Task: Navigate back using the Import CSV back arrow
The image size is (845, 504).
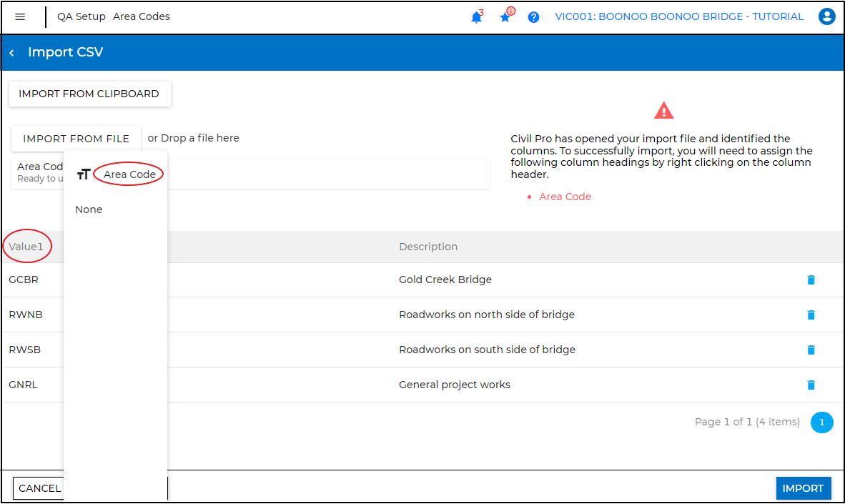Action: pyautogui.click(x=11, y=52)
